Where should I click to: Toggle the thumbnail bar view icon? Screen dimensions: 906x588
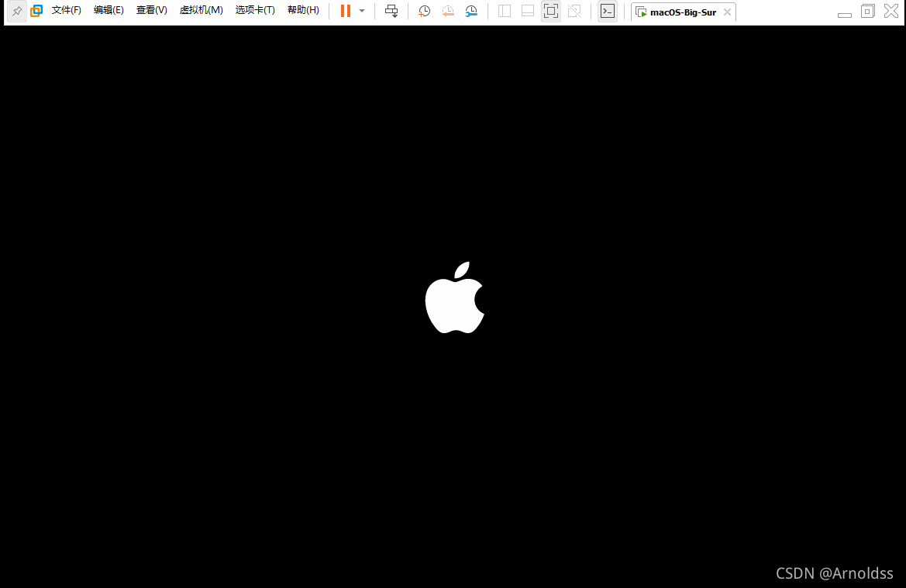click(x=528, y=11)
